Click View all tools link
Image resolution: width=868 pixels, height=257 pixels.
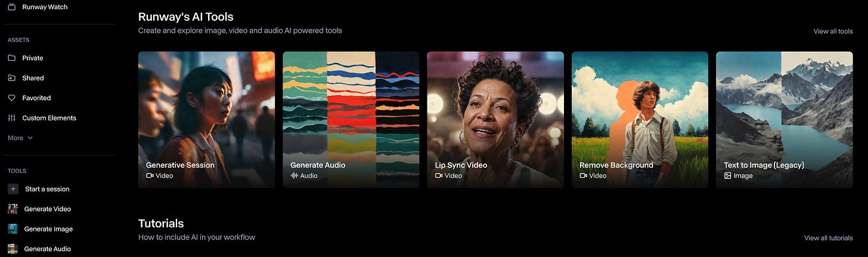(833, 31)
